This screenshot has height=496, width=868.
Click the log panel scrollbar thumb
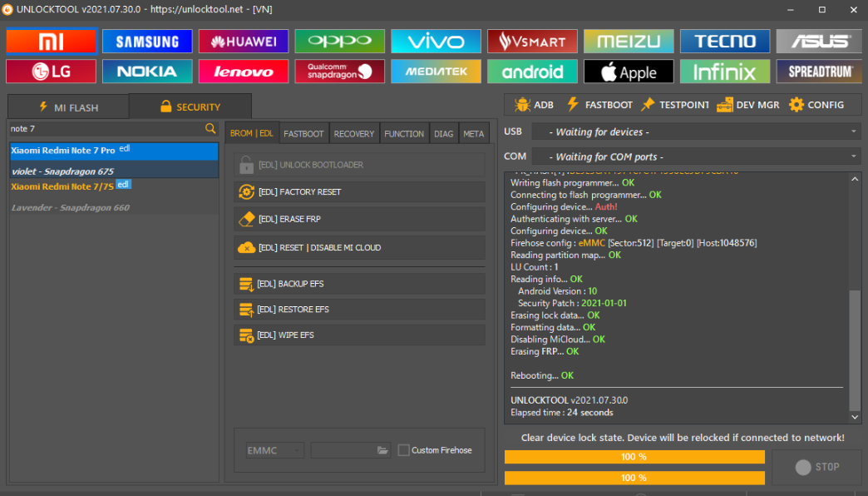click(x=855, y=350)
